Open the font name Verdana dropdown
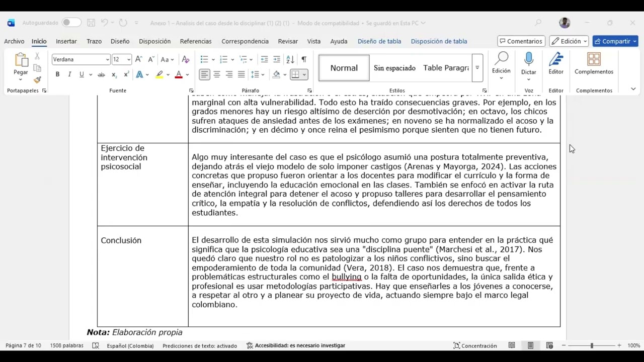The height and width of the screenshot is (362, 644). [107, 59]
